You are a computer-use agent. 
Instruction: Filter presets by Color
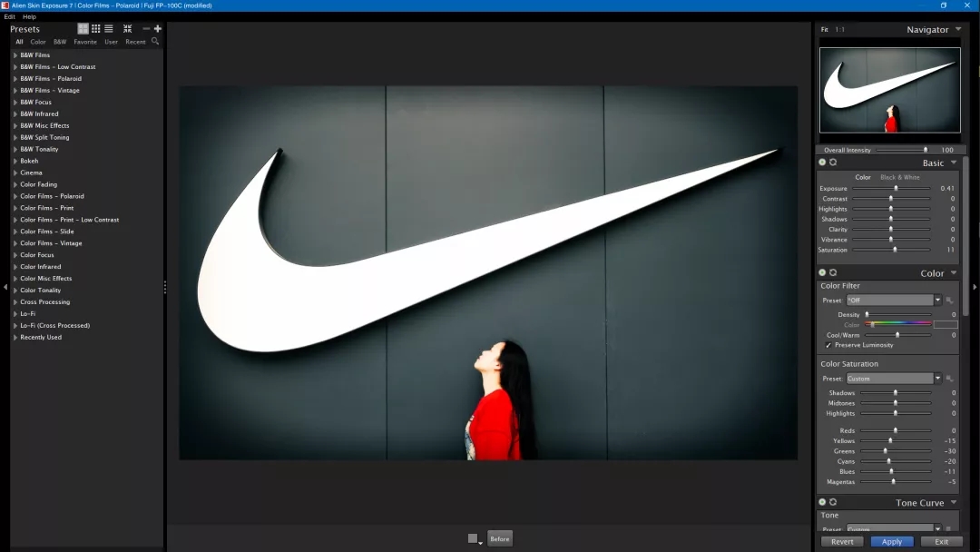click(38, 42)
